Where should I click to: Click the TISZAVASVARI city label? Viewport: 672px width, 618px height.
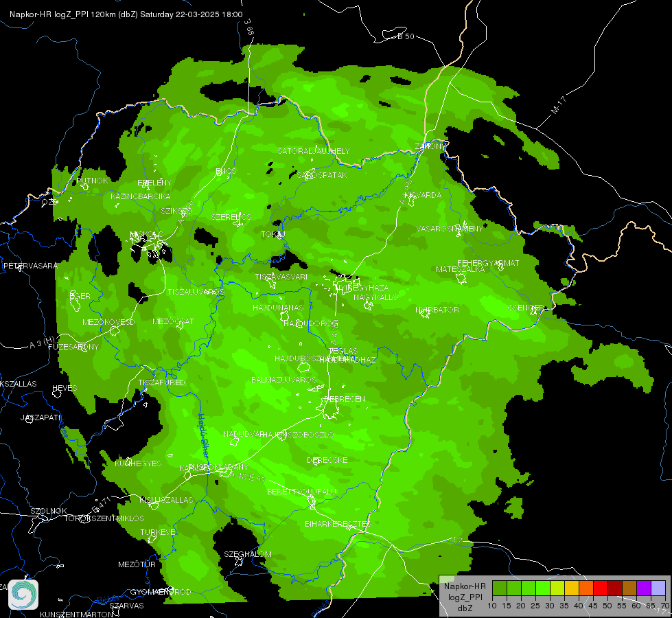click(281, 277)
